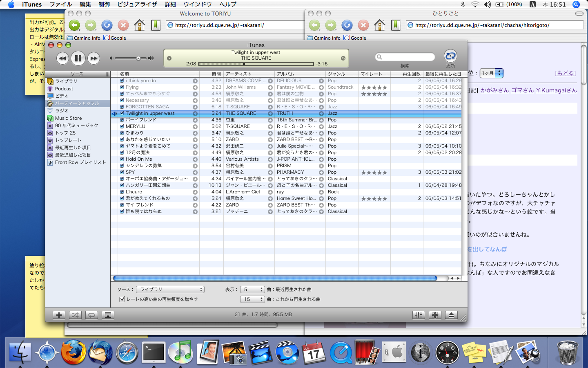Uncheck the マイ フレンド song checkbox

(x=122, y=205)
